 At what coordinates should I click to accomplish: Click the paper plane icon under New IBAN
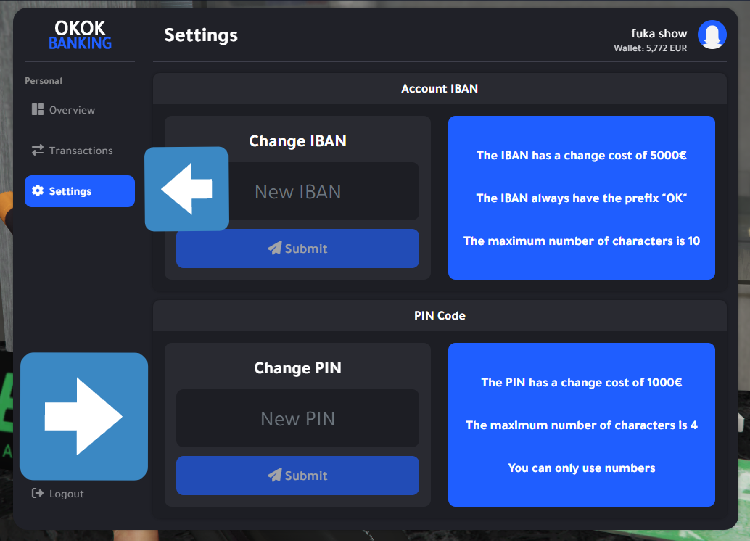pos(274,249)
